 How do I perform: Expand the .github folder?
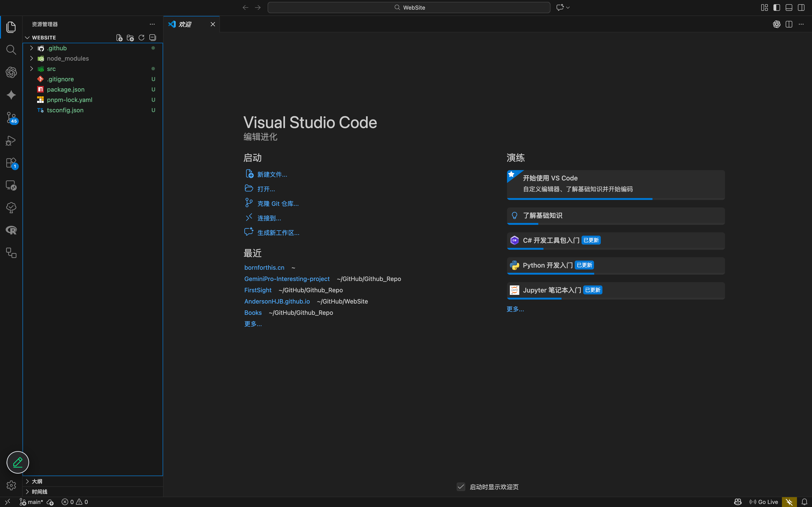pos(93,48)
